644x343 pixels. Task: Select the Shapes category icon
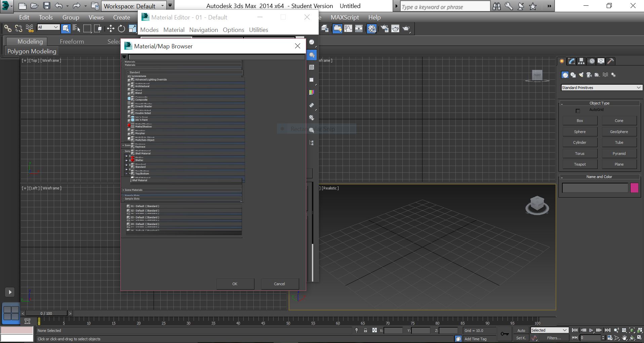(573, 75)
